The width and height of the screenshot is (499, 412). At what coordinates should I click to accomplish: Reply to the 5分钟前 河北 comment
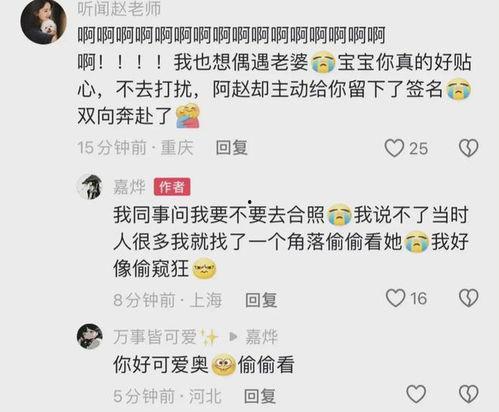[260, 396]
